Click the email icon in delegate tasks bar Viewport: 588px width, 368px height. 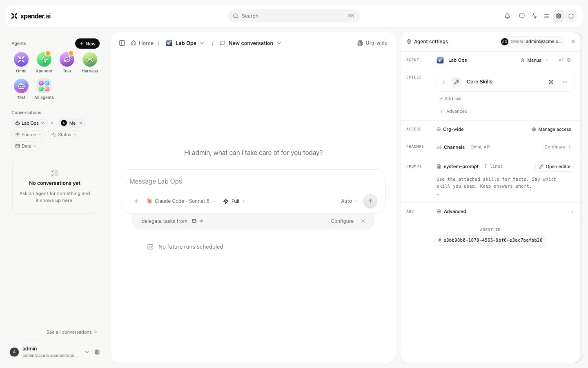[x=194, y=221]
